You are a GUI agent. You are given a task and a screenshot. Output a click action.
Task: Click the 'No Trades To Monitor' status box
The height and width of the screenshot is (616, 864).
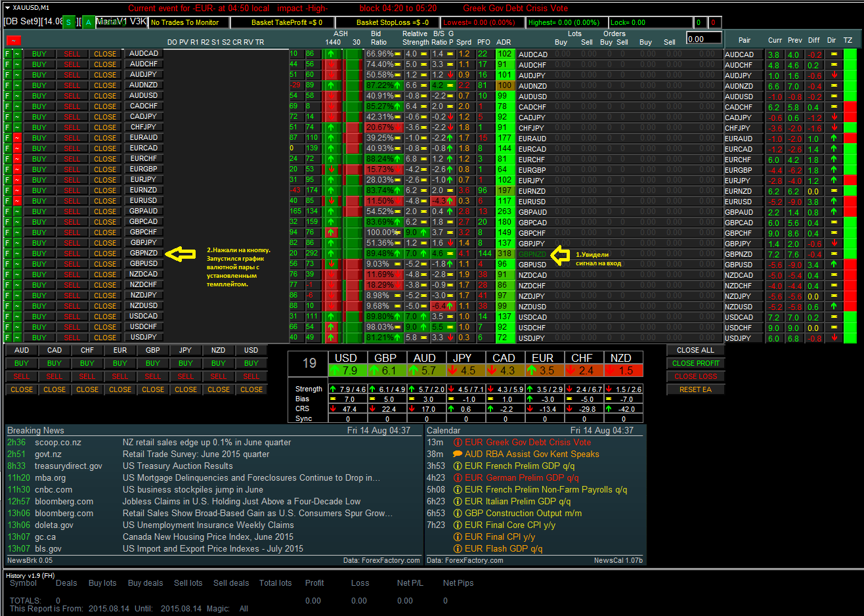(x=188, y=22)
